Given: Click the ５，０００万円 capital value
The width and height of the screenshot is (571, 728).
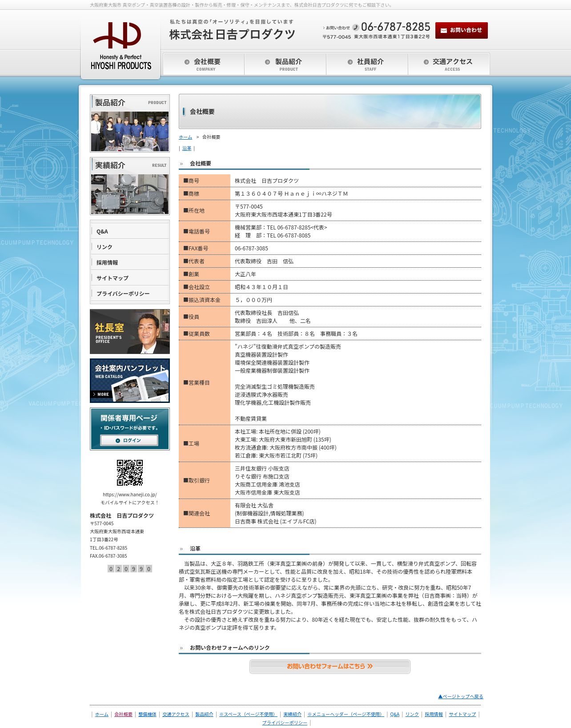Looking at the screenshot, I should [253, 300].
